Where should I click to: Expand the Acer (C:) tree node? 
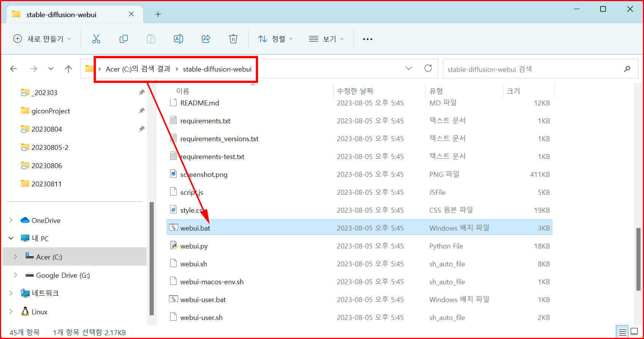pos(16,257)
